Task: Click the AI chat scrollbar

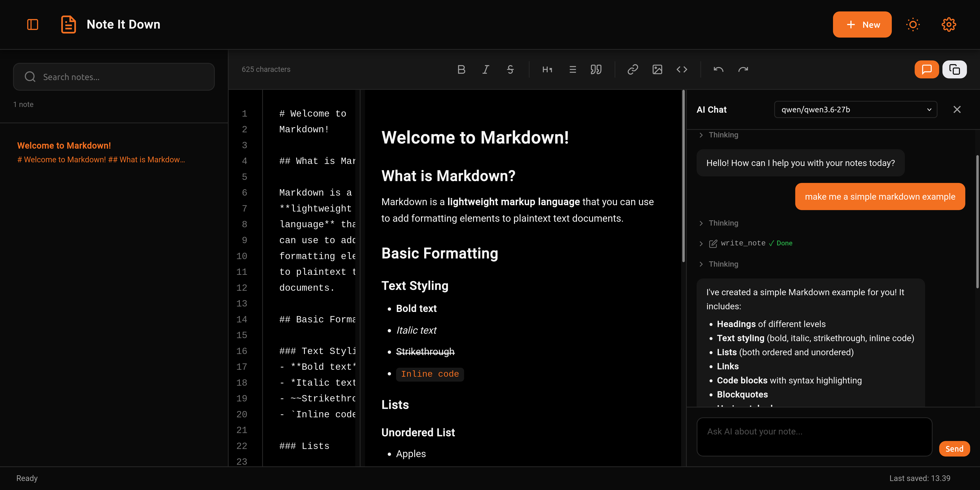Action: pyautogui.click(x=977, y=221)
